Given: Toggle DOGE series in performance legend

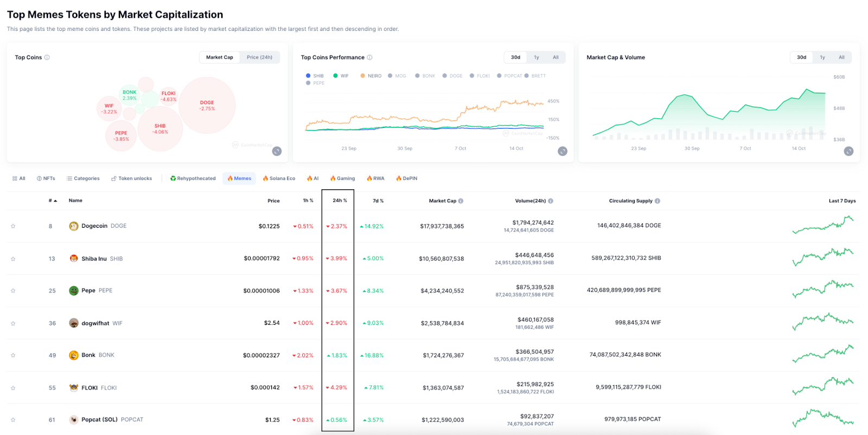Looking at the screenshot, I should click(452, 76).
